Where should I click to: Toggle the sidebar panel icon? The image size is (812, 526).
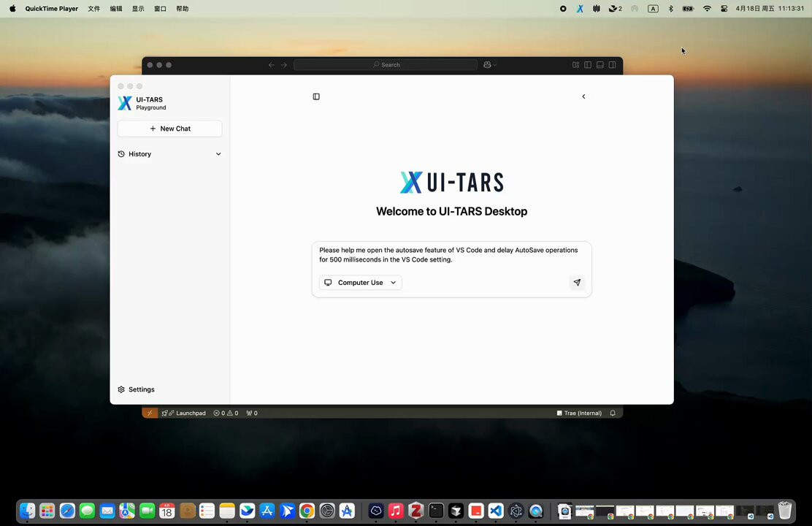tap(316, 96)
